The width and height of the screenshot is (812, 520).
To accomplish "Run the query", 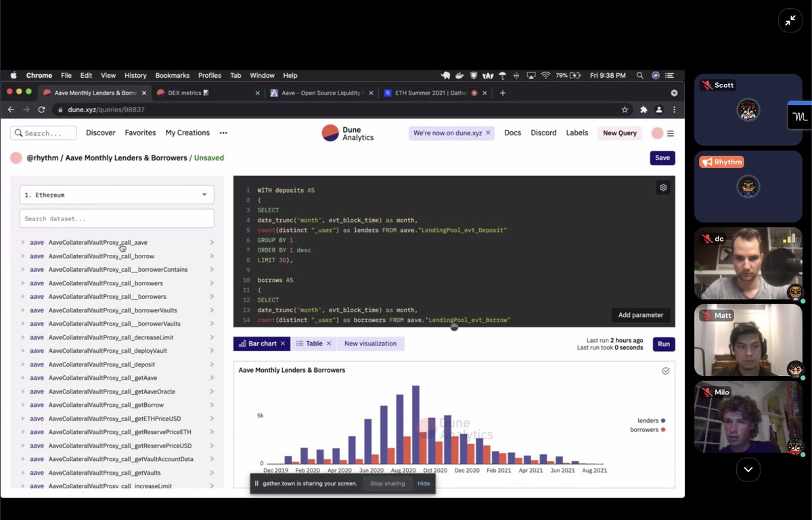I will click(664, 344).
